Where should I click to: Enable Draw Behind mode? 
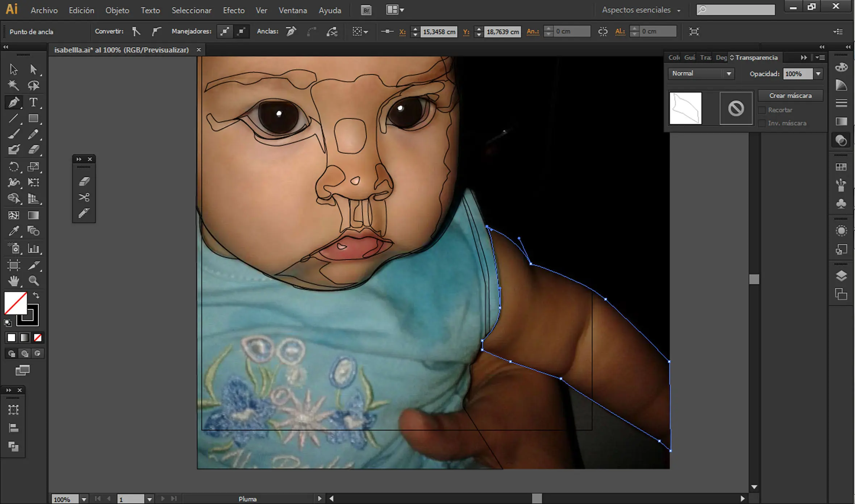click(25, 354)
